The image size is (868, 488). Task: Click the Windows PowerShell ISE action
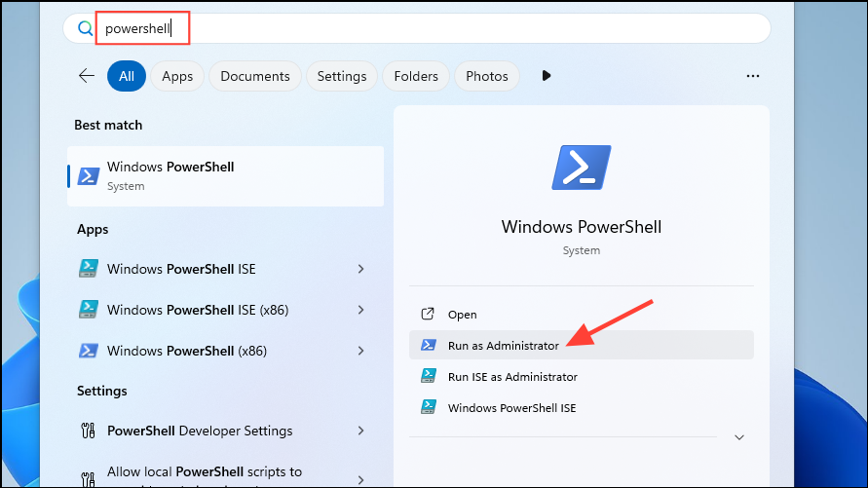pyautogui.click(x=582, y=408)
